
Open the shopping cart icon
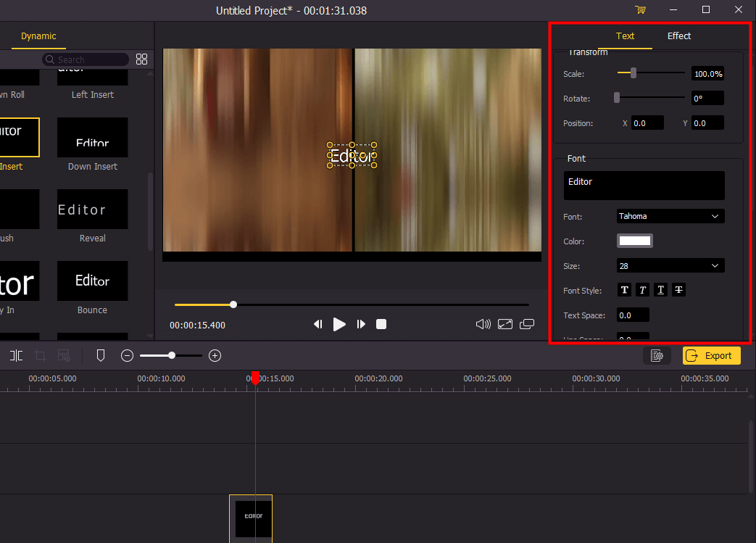[x=640, y=9]
